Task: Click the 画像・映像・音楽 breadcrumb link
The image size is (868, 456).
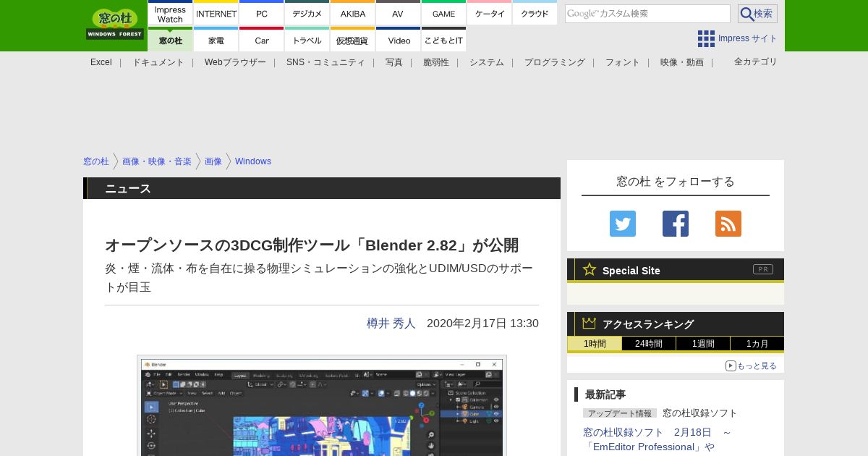Action: point(157,161)
